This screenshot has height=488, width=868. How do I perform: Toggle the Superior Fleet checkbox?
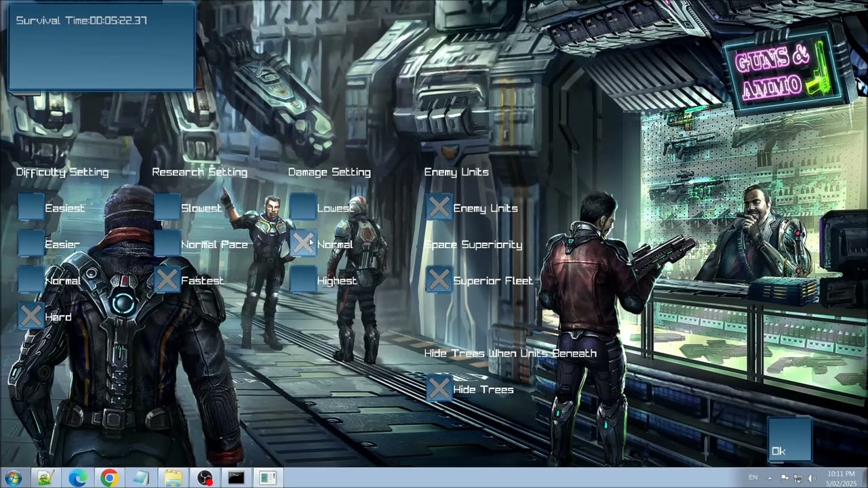(x=439, y=280)
